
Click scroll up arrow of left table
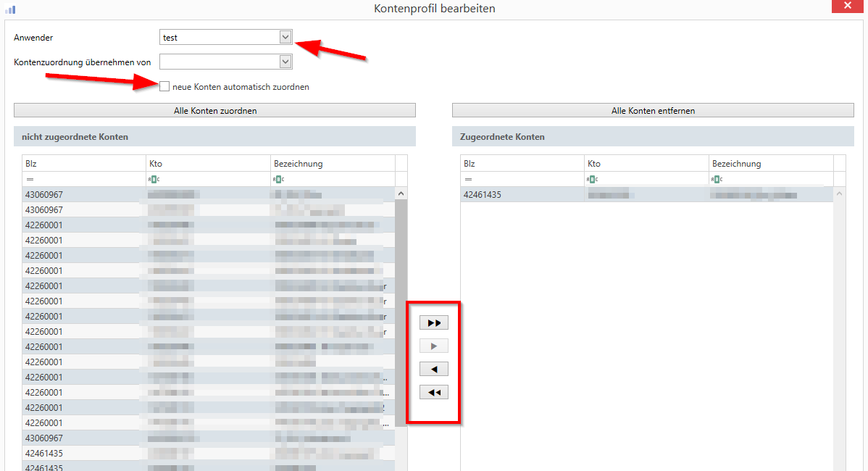401,193
